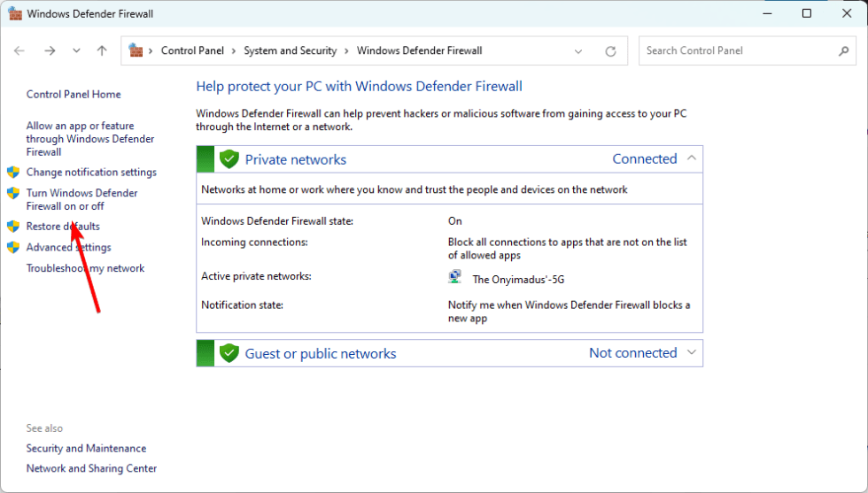Click the Forward navigation arrow
The height and width of the screenshot is (493, 868).
(x=50, y=51)
